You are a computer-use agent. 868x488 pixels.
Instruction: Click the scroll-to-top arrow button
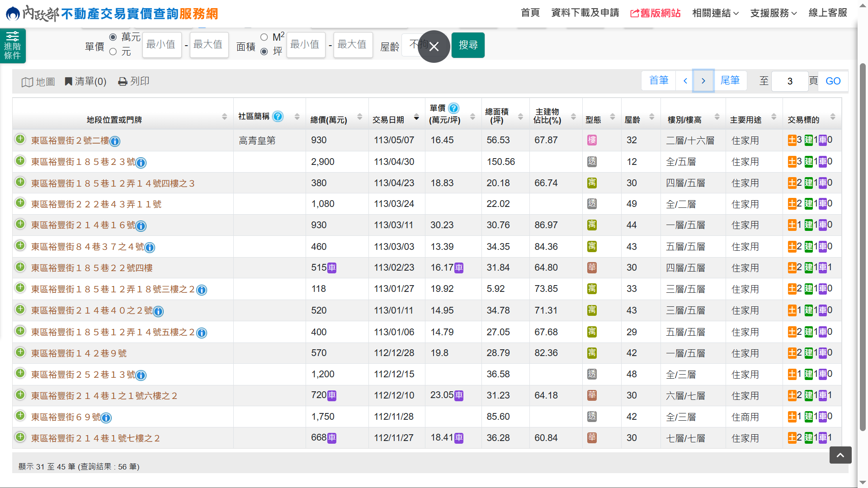(840, 455)
